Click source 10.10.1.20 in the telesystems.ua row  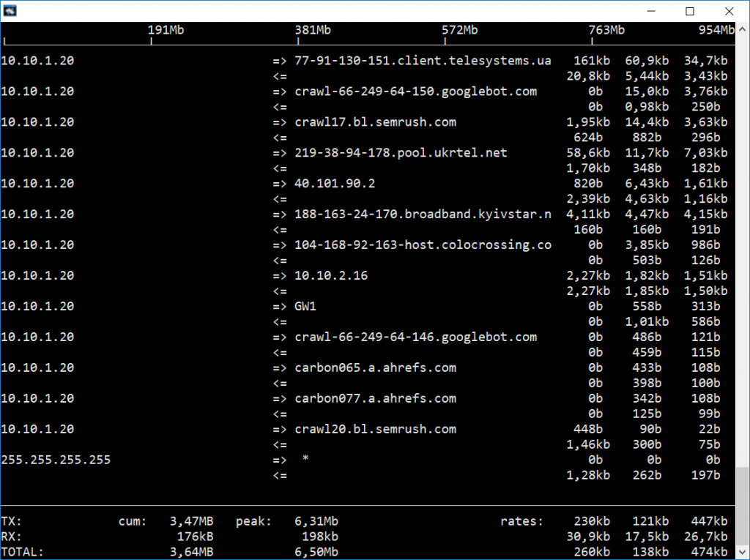pos(37,61)
